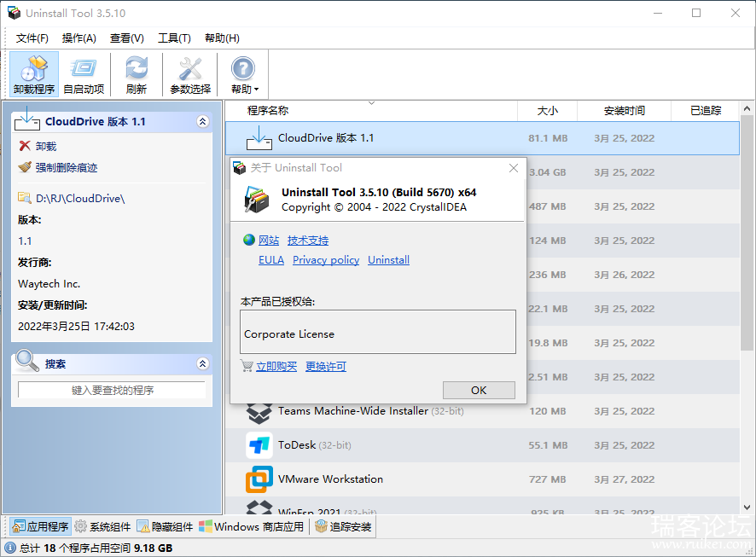Click the CloudDrive installer icon in sidebar header
This screenshot has height=557, width=756.
pyautogui.click(x=27, y=119)
